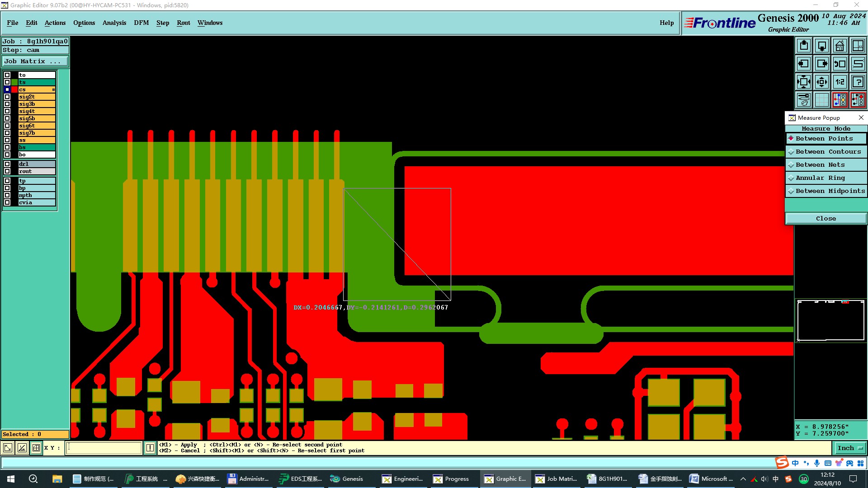Open the Analysis menu
The width and height of the screenshot is (868, 488).
(114, 23)
